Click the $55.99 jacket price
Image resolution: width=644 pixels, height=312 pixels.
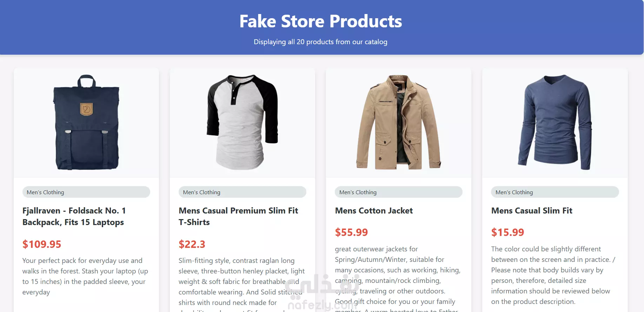pyautogui.click(x=351, y=232)
